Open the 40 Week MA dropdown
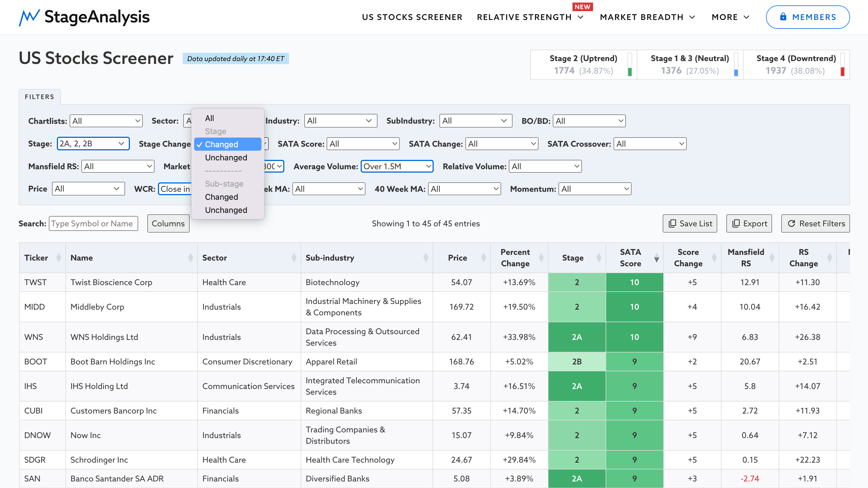The height and width of the screenshot is (488, 868). [464, 189]
